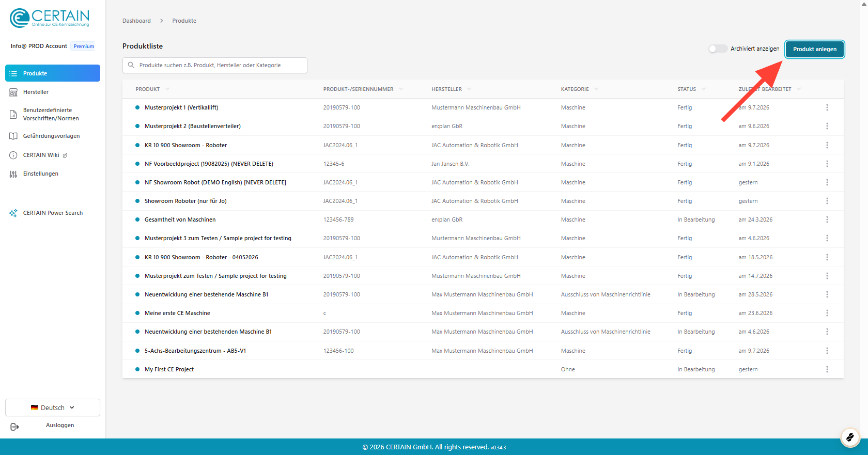Click the Hersteller factory icon in sidebar
The height and width of the screenshot is (455, 868).
pyautogui.click(x=13, y=92)
